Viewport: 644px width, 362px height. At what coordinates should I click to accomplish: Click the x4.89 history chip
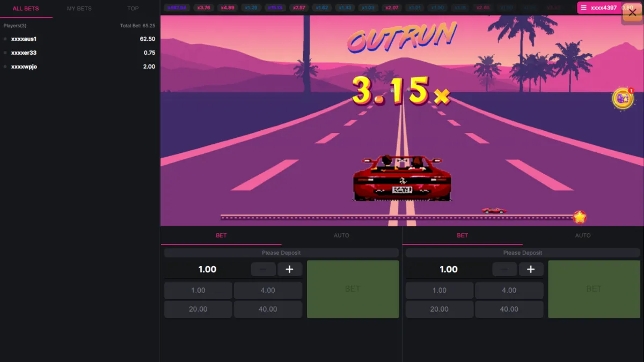228,8
